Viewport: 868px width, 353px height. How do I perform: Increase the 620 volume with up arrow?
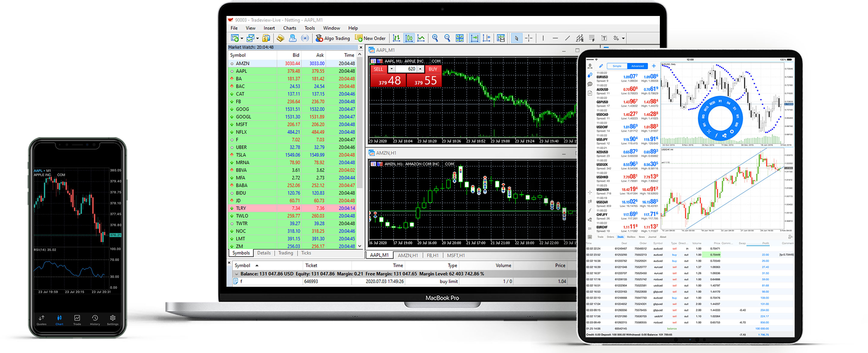pos(420,69)
